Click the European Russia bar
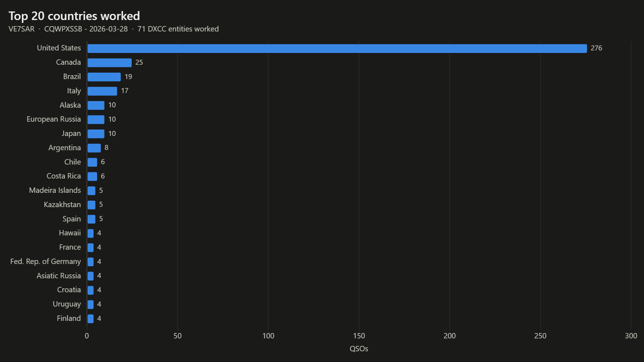This screenshot has width=644, height=362. (x=96, y=119)
